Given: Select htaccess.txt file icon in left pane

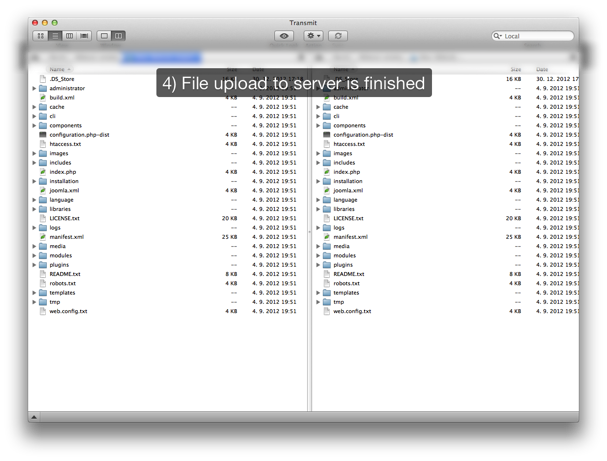Looking at the screenshot, I should click(x=43, y=144).
